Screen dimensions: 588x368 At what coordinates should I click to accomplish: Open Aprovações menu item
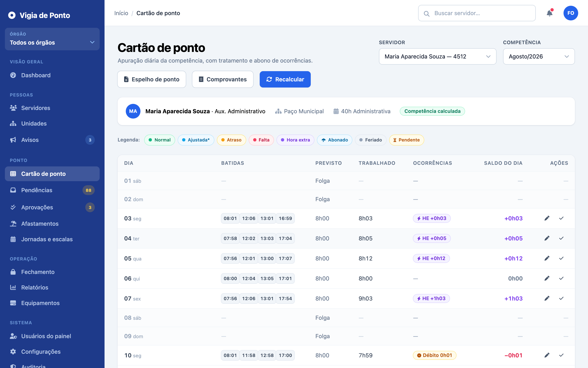52,207
